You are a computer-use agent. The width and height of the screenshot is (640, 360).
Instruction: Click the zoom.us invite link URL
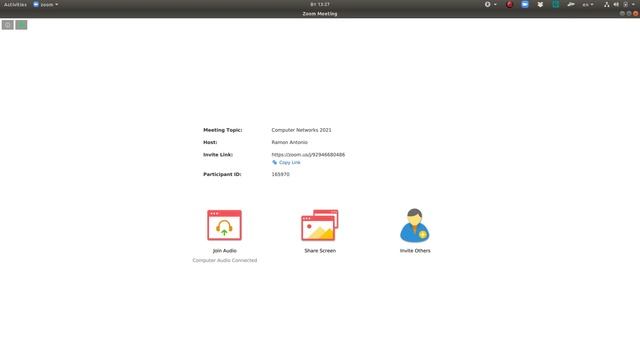tap(308, 155)
